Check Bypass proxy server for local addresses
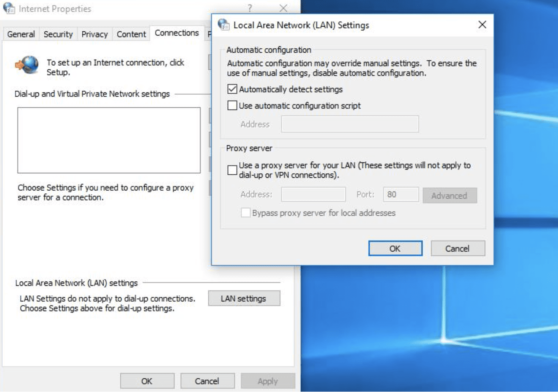 [246, 213]
